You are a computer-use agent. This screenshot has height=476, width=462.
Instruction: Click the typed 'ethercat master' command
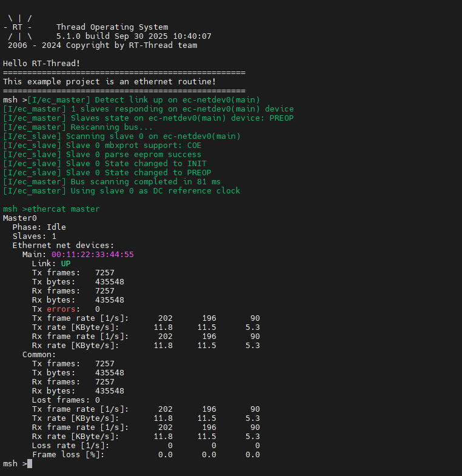(x=63, y=209)
